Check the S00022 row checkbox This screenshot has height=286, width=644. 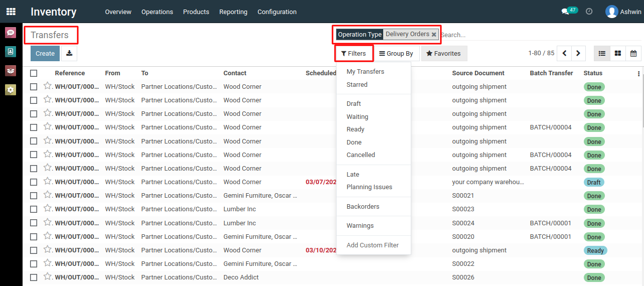[34, 264]
